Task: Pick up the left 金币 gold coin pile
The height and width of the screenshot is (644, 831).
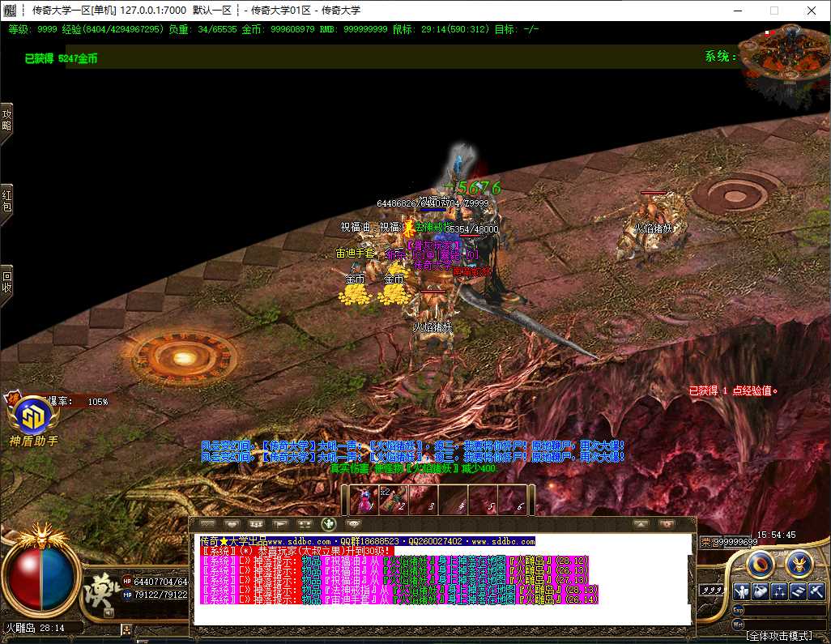Action: tap(355, 294)
